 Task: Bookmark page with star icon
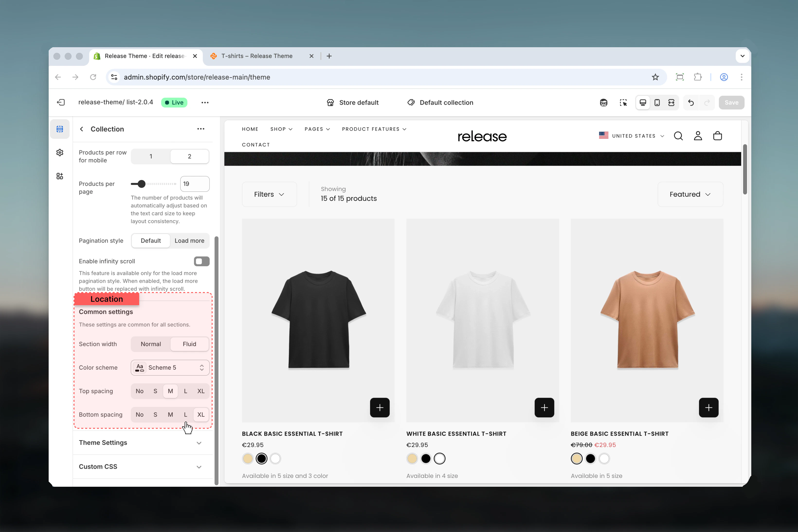click(x=655, y=77)
